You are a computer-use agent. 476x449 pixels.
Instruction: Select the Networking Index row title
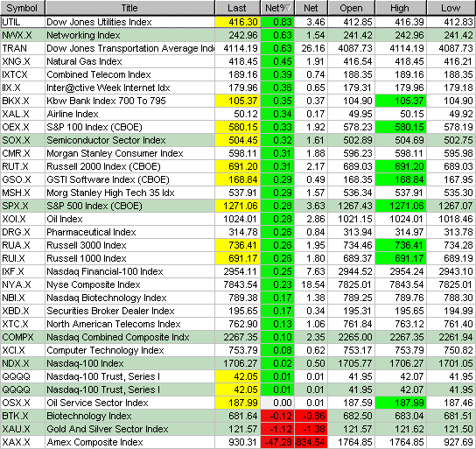tap(83, 35)
